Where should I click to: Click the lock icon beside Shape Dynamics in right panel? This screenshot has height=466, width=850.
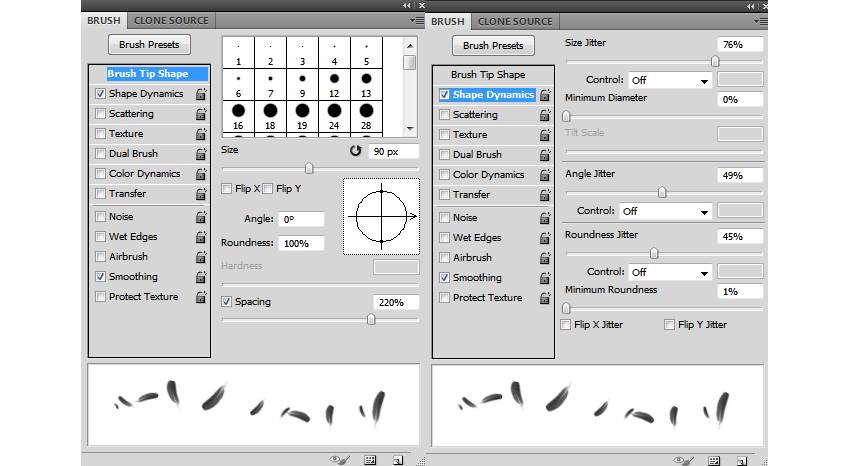tap(545, 95)
